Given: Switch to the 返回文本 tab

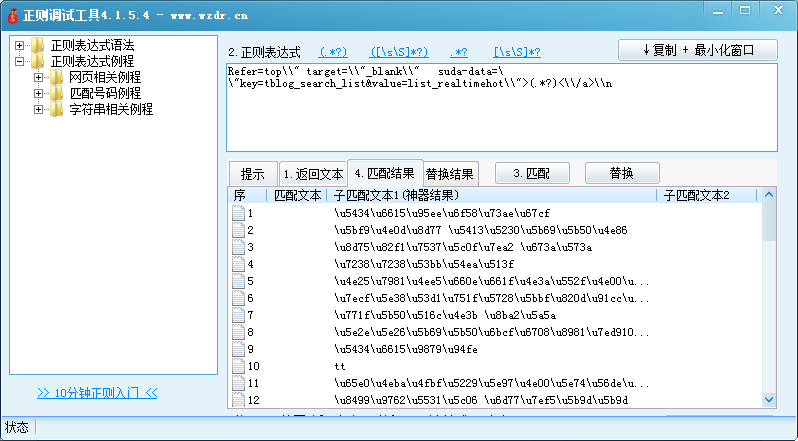Looking at the screenshot, I should tap(312, 174).
